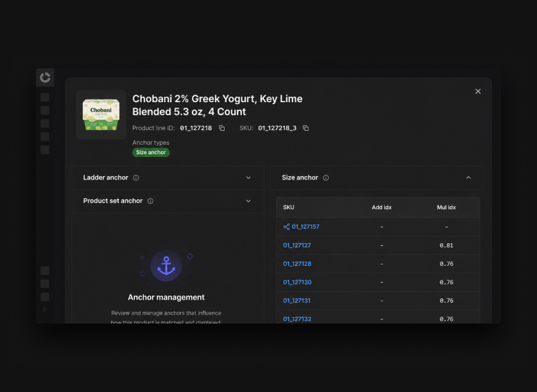Copy the SKU 01_127218_3 value

point(305,128)
